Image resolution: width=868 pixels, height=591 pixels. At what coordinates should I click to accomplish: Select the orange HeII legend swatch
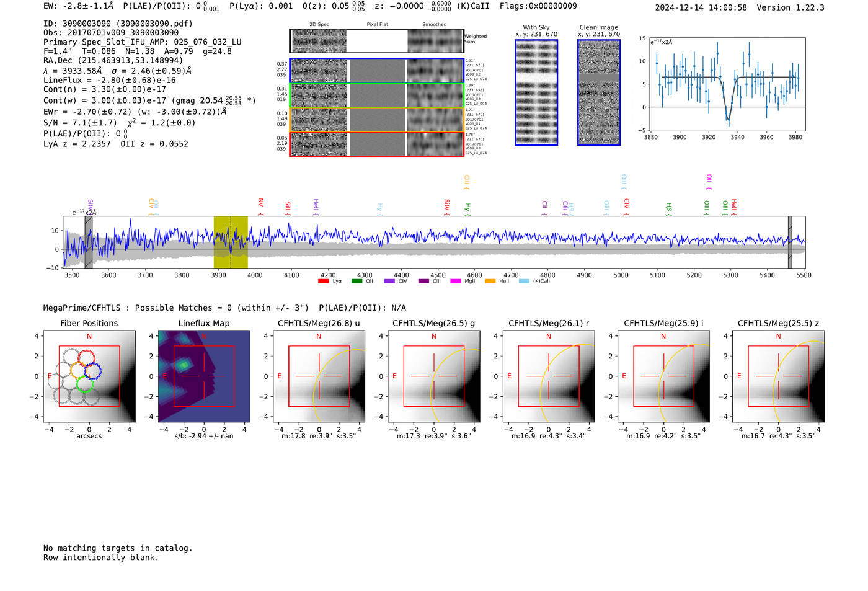click(x=490, y=281)
